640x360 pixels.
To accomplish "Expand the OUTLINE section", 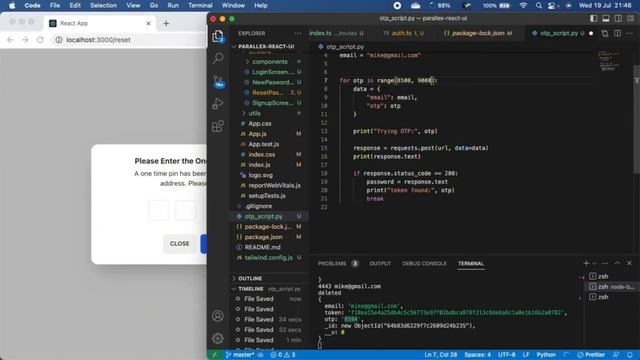I will pyautogui.click(x=249, y=278).
